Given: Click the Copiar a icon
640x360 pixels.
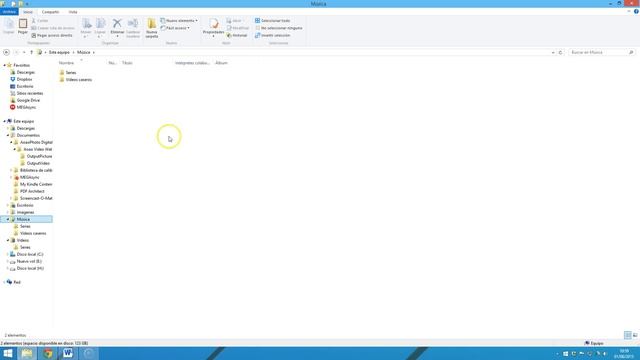Looking at the screenshot, I should coord(100,24).
